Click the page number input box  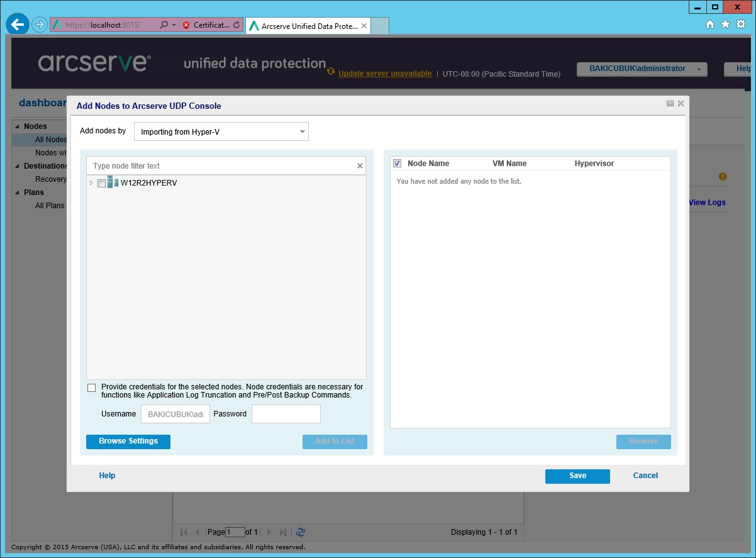pos(235,532)
